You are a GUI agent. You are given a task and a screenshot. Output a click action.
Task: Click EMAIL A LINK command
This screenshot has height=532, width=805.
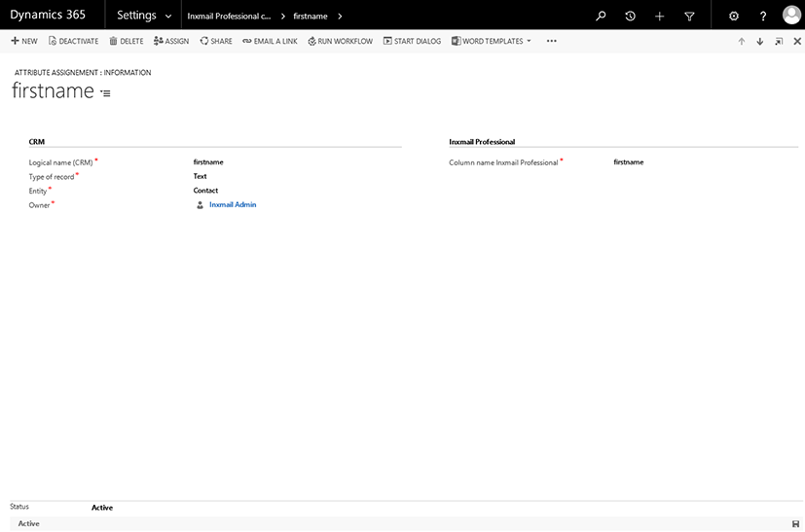click(270, 41)
